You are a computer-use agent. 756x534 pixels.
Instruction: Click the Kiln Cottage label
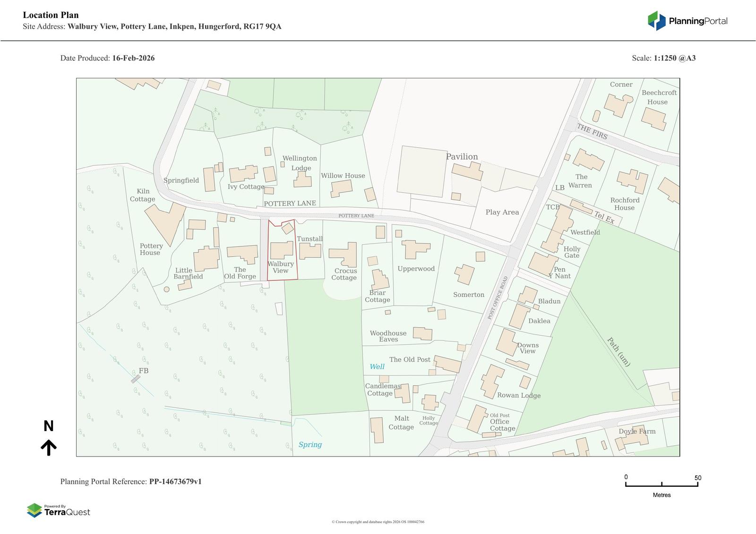pos(143,195)
